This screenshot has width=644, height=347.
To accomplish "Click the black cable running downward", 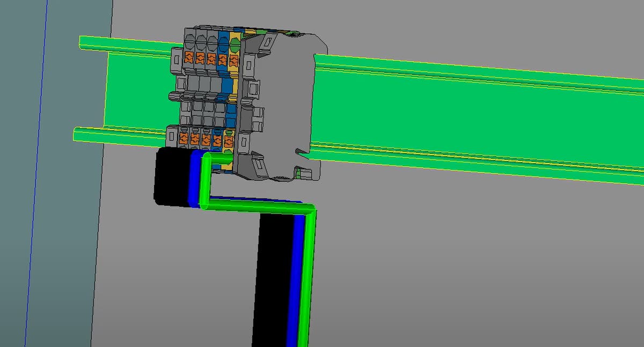I will coord(273,279).
